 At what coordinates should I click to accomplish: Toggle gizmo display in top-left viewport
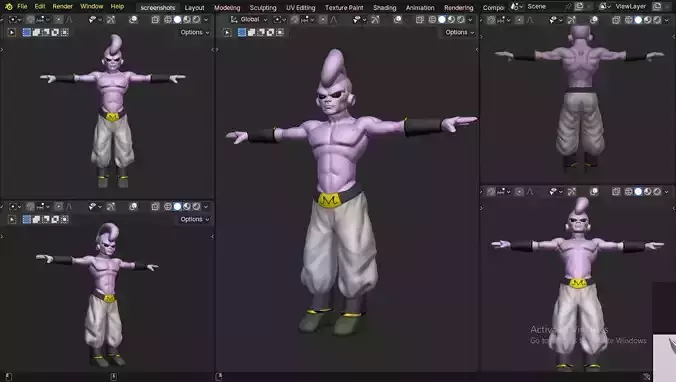[111, 19]
